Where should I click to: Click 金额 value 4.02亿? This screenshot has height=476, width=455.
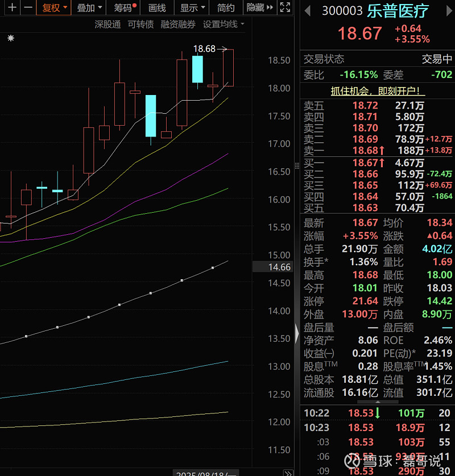tap(437, 249)
